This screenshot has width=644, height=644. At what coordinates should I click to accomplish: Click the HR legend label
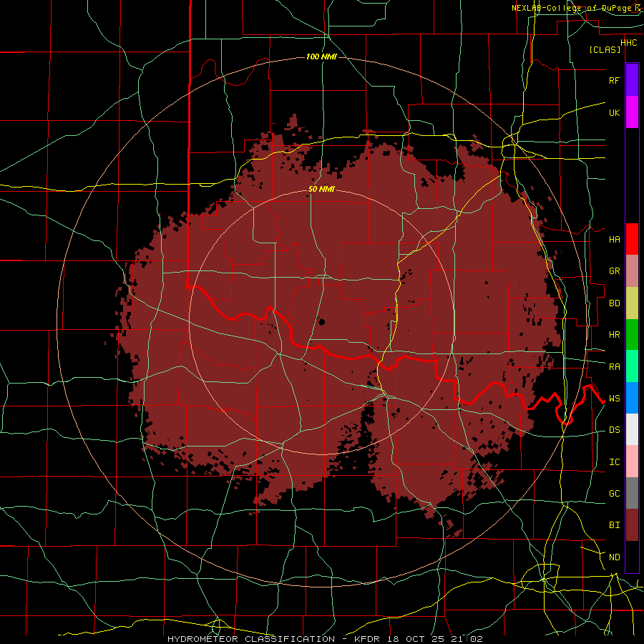[x=614, y=335]
